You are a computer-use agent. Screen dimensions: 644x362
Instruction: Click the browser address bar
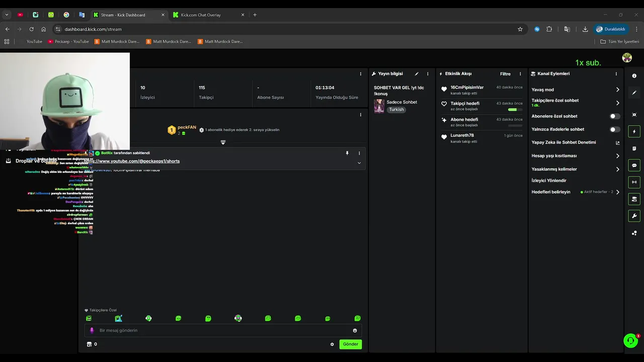[289, 29]
